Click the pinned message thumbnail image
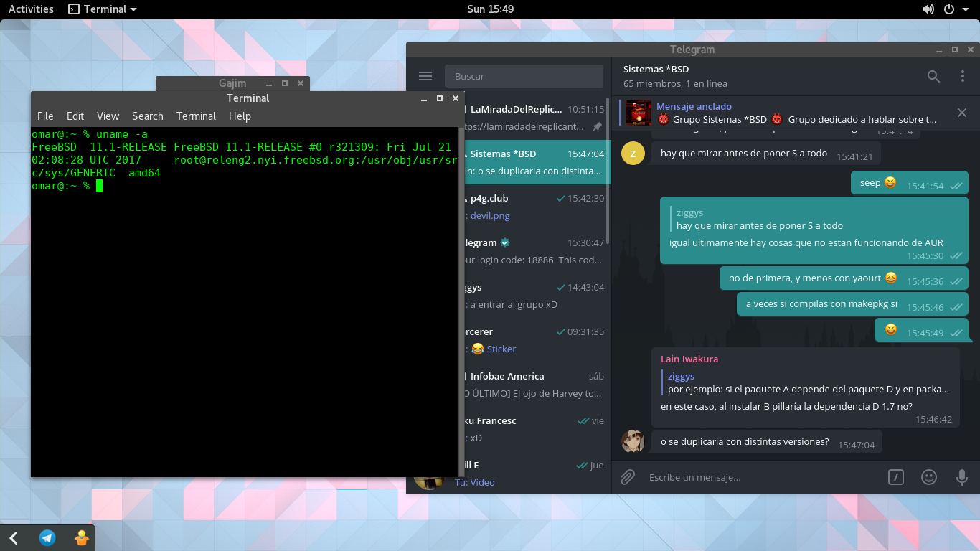The image size is (980, 551). [639, 113]
